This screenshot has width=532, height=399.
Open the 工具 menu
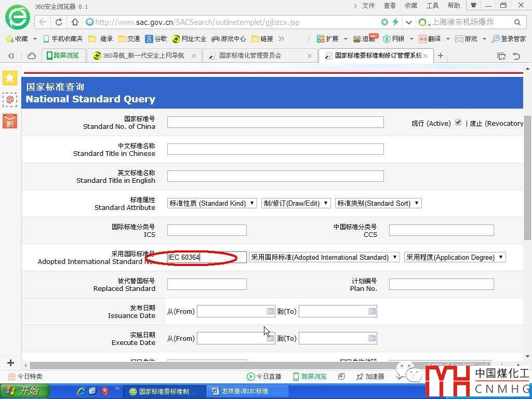coord(432,6)
